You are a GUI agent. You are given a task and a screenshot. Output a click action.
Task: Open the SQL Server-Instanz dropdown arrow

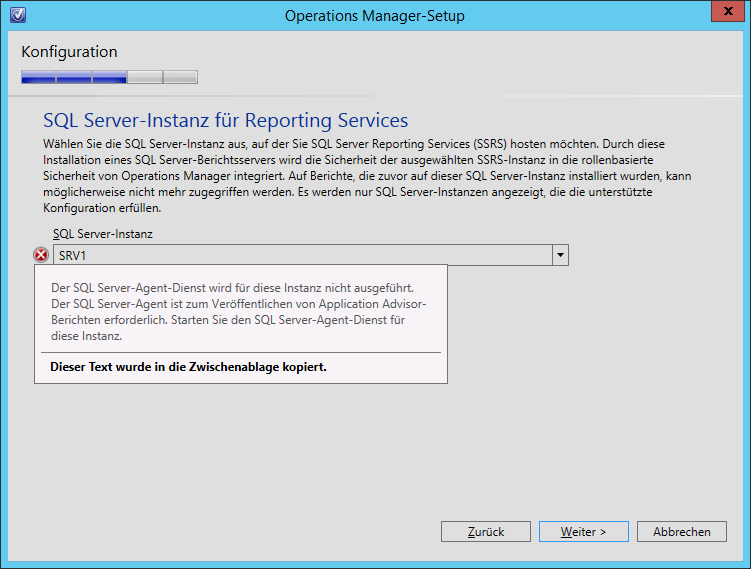click(560, 255)
